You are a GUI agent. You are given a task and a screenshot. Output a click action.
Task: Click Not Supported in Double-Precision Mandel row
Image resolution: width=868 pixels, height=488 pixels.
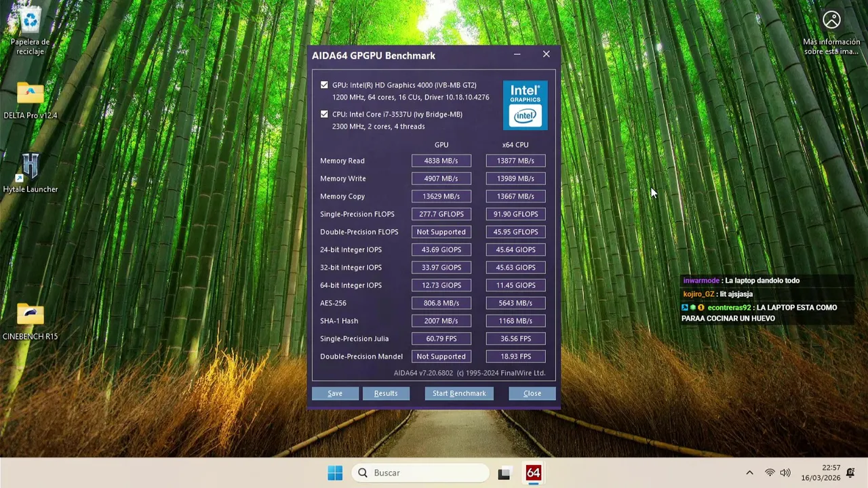pos(441,357)
